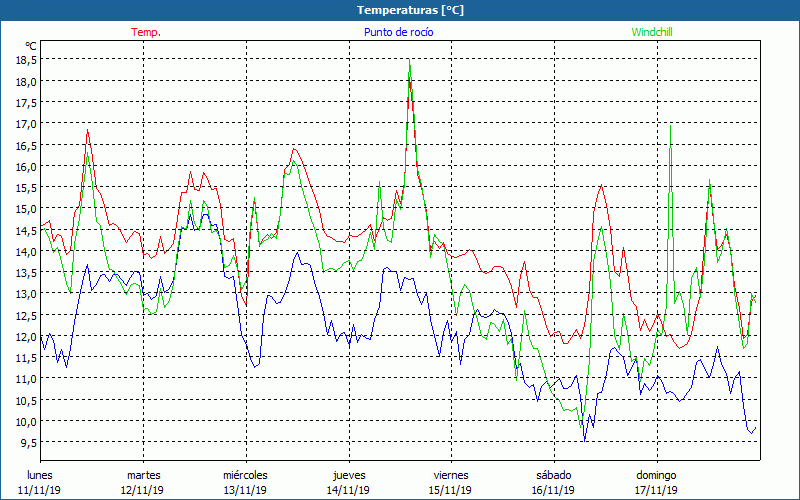Click the 11,5 y-axis value
800x500 pixels.
pos(27,357)
